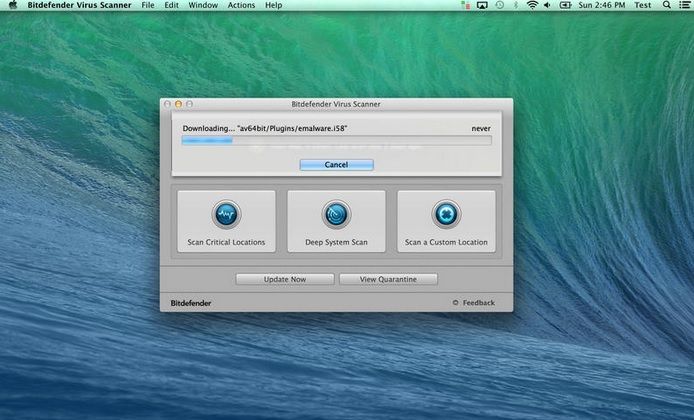Click the Bluetooth icon in the menu bar
The image size is (694, 420).
(x=516, y=5)
